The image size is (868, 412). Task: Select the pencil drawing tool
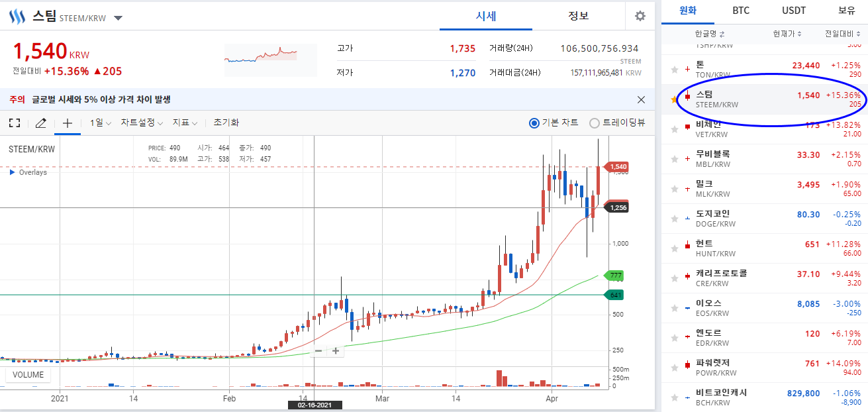[x=40, y=123]
